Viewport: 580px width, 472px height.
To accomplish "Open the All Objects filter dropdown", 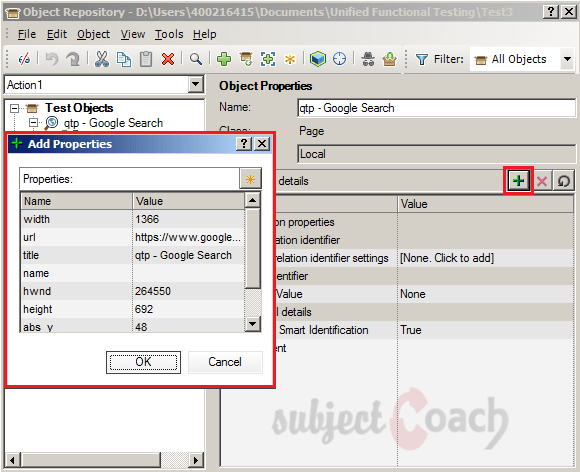I will 567,59.
